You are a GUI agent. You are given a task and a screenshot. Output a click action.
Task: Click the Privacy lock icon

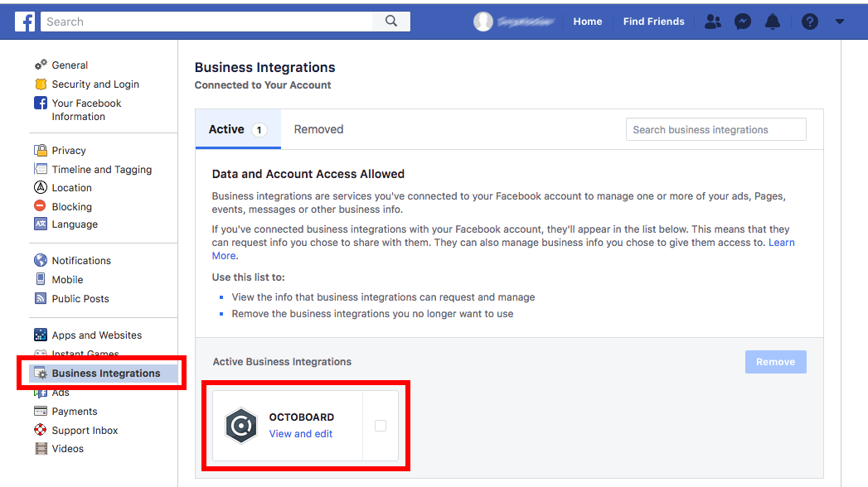click(41, 150)
